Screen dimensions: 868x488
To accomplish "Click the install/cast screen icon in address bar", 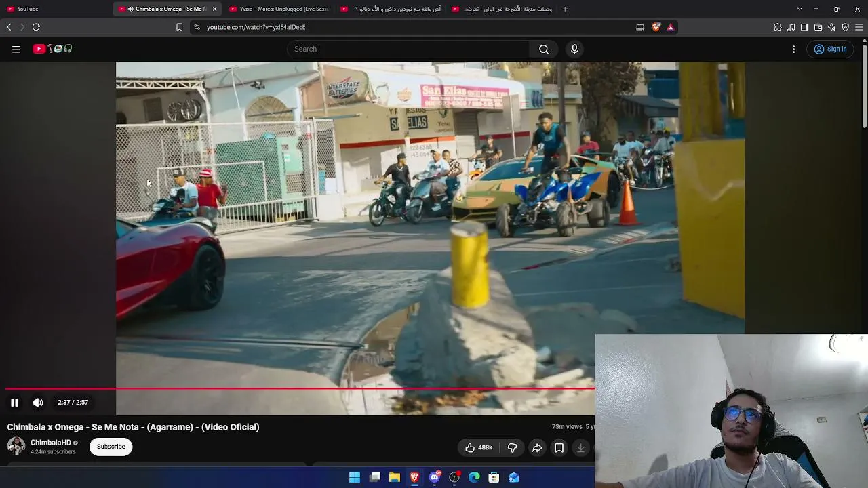I will pos(640,27).
